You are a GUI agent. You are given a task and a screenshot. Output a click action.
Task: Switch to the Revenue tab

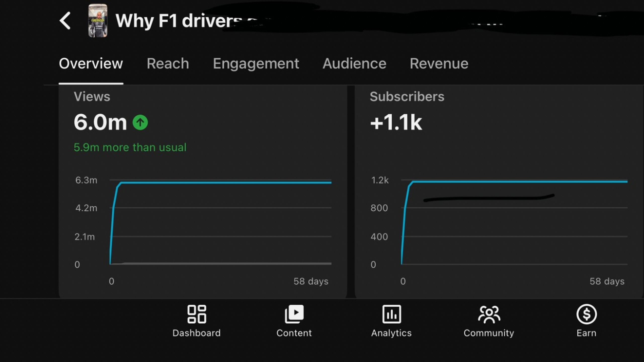click(x=439, y=63)
